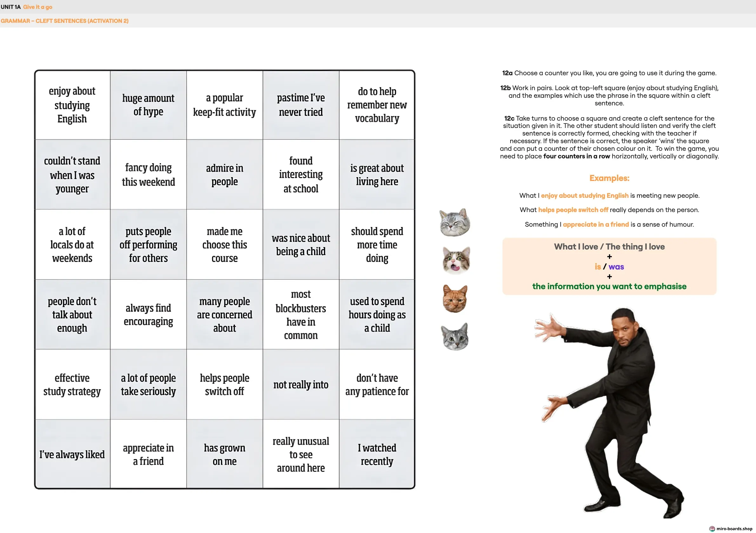Select 'a lot of people take seriously' square
This screenshot has height=533, width=756.
148,384
